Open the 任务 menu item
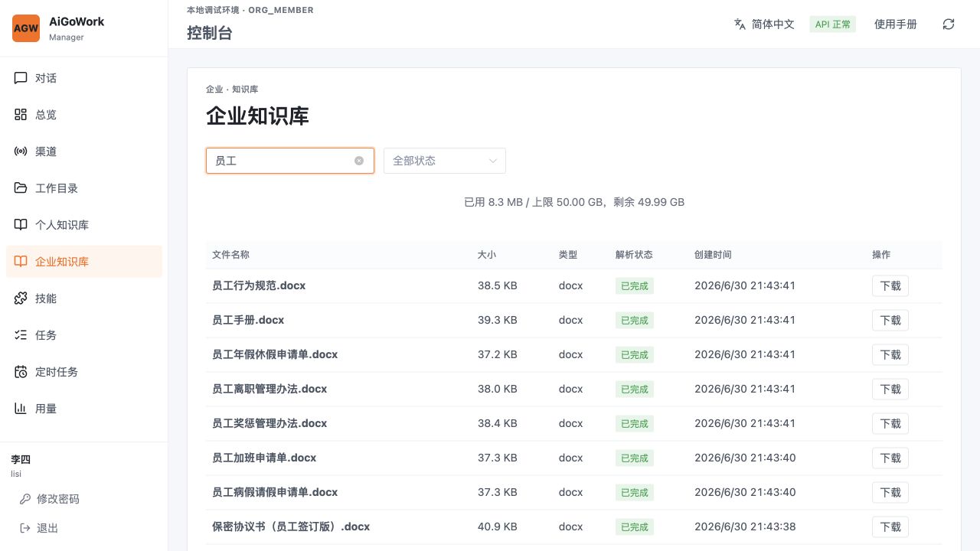This screenshot has width=980, height=551. point(84,335)
